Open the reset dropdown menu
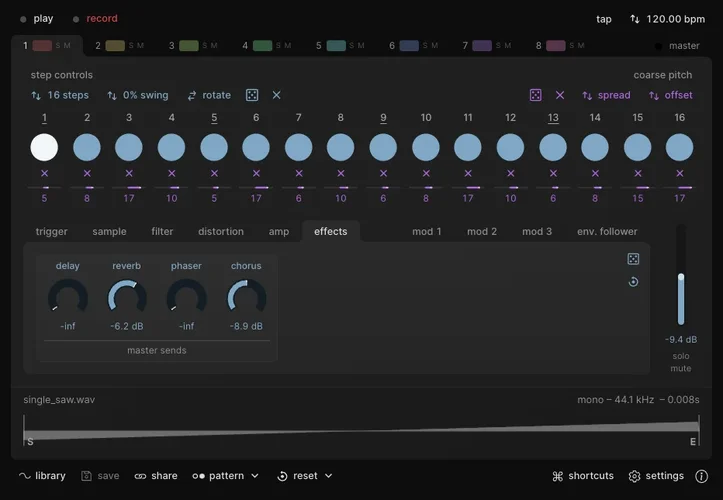Image resolution: width=723 pixels, height=500 pixels. pyautogui.click(x=305, y=476)
